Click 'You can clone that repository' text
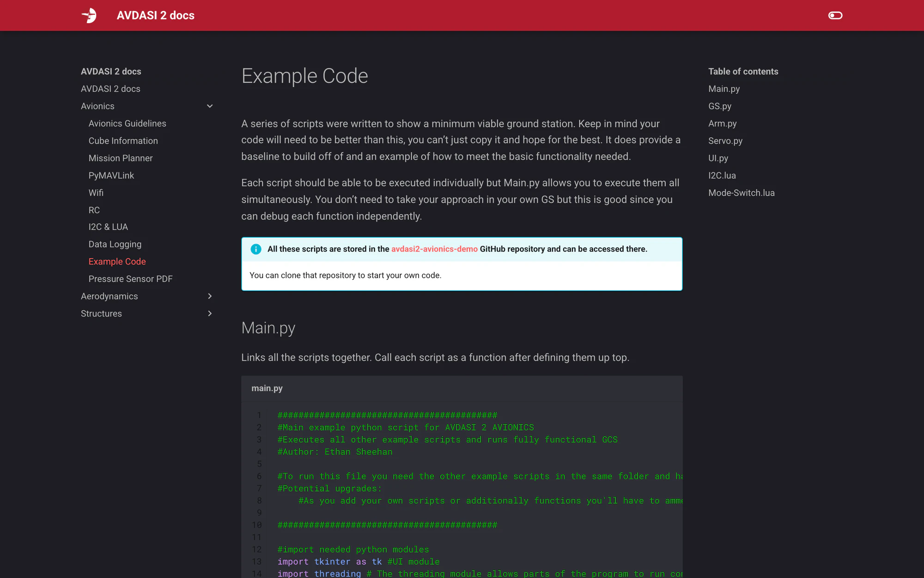The width and height of the screenshot is (924, 578). [x=345, y=276]
